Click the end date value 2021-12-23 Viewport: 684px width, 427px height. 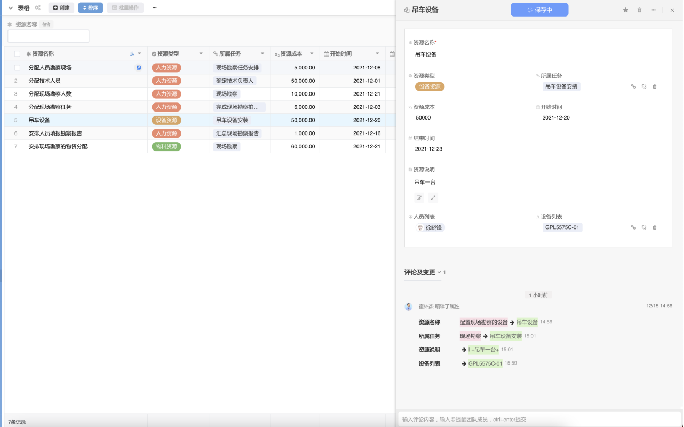(428, 149)
